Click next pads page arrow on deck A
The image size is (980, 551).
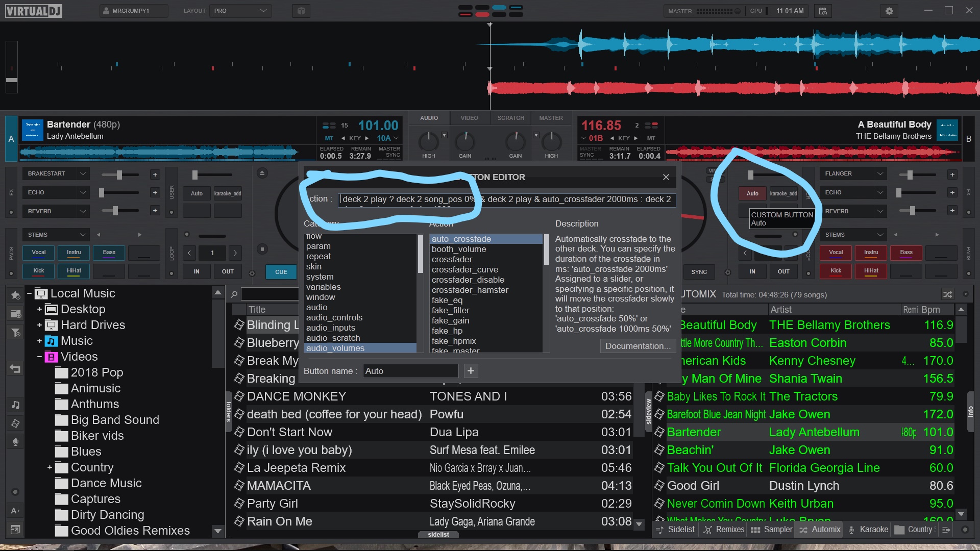139,235
